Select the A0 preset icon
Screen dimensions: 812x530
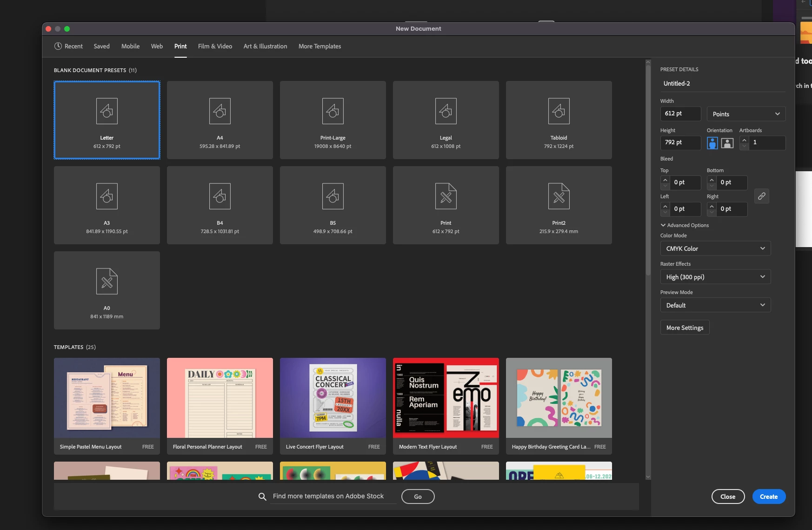107,281
